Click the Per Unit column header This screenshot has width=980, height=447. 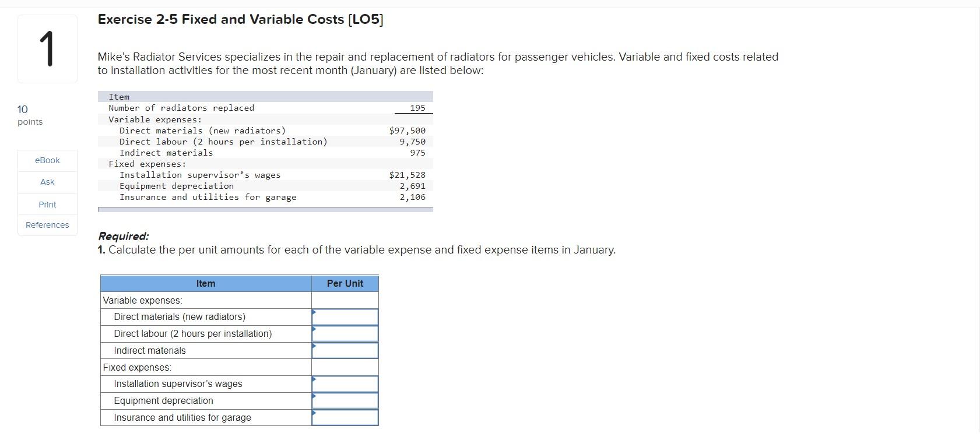(x=345, y=283)
